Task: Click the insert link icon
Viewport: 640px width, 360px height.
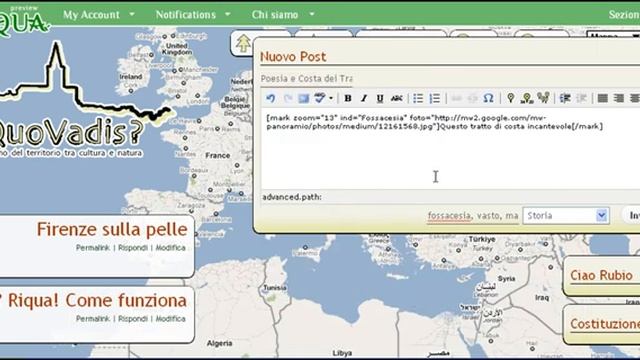Action: pos(456,98)
